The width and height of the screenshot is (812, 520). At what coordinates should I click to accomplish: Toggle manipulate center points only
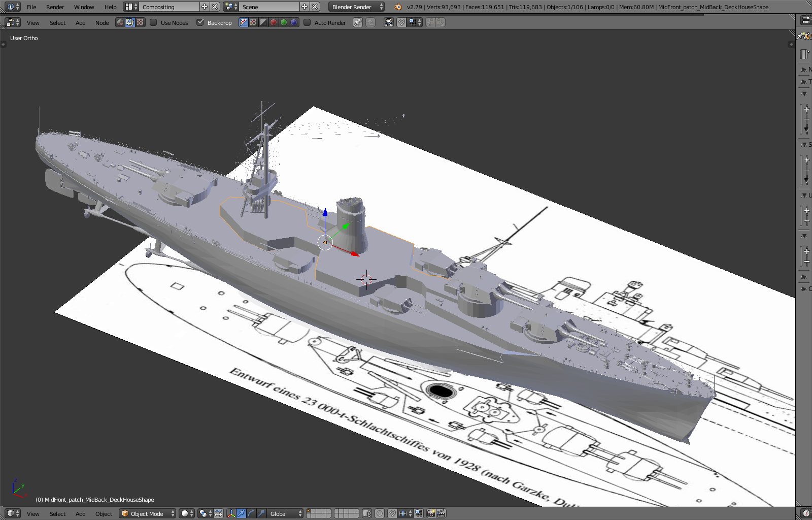click(218, 513)
